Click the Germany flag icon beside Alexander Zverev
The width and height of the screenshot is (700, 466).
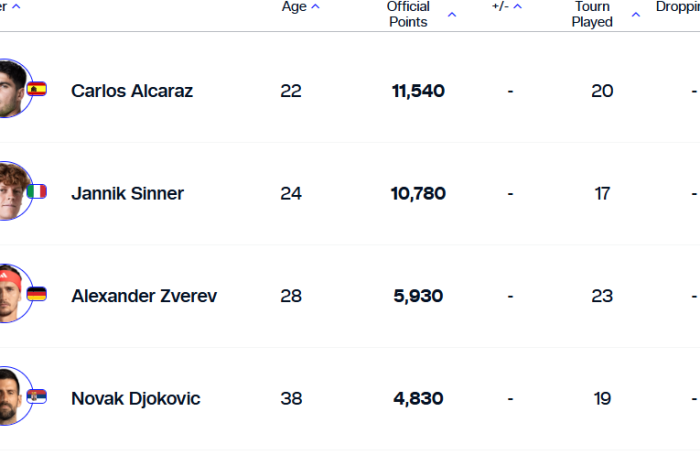click(x=37, y=295)
